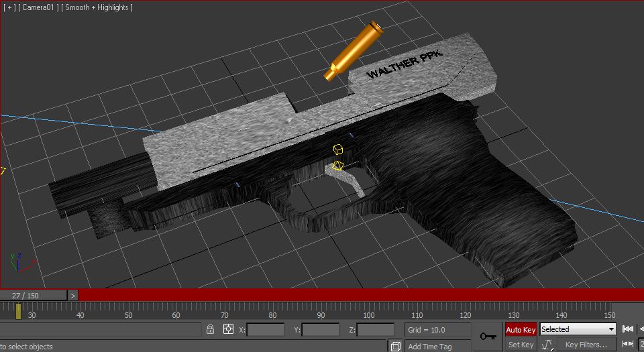The width and height of the screenshot is (644, 352).
Task: Click the Add Time Tag field
Action: [438, 346]
